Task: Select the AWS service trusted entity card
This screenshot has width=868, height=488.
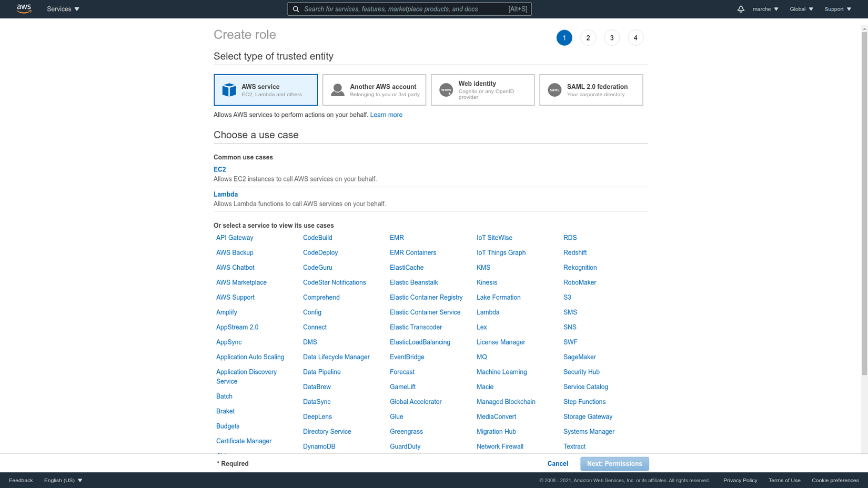Action: coord(266,90)
